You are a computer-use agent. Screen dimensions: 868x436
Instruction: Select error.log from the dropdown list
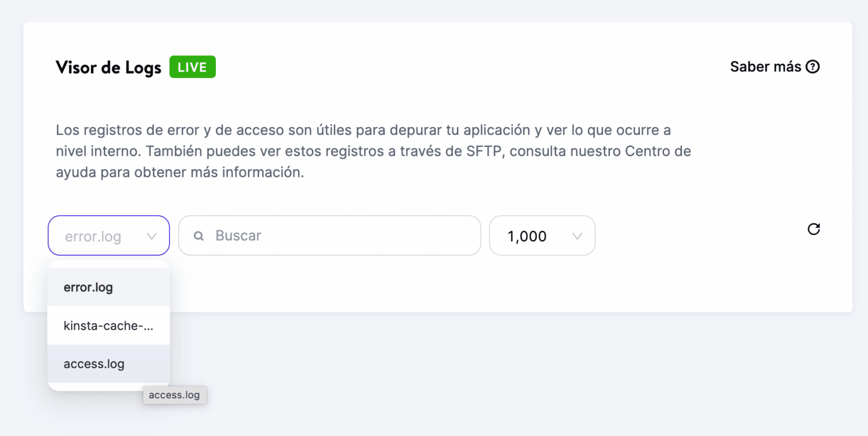tap(88, 287)
